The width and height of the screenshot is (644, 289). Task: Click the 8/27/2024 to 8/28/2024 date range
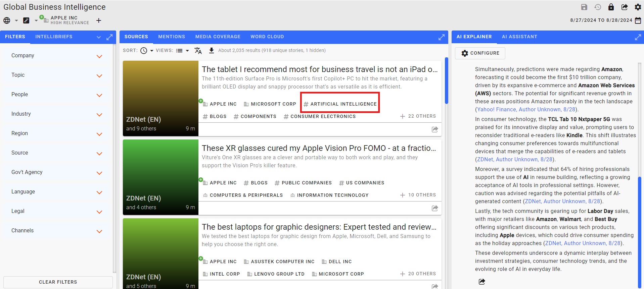tap(601, 20)
